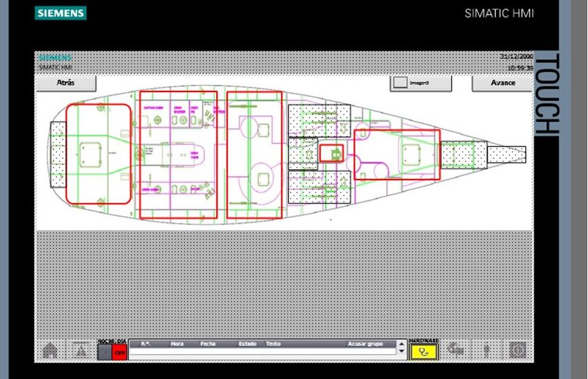This screenshot has height=379, width=588.
Task: Open the info icon in bottom bar
Action: coord(486,351)
